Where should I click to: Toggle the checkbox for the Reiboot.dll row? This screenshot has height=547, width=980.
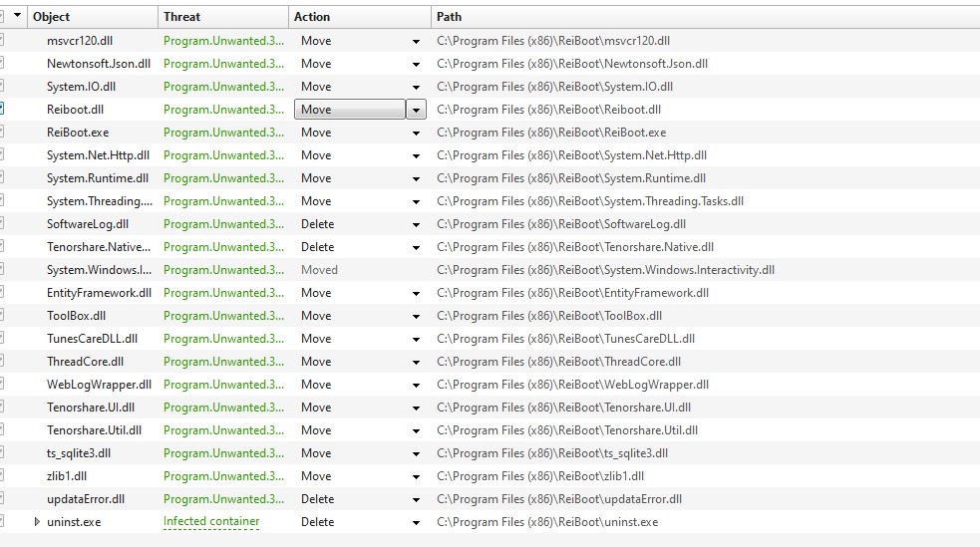coord(2,110)
